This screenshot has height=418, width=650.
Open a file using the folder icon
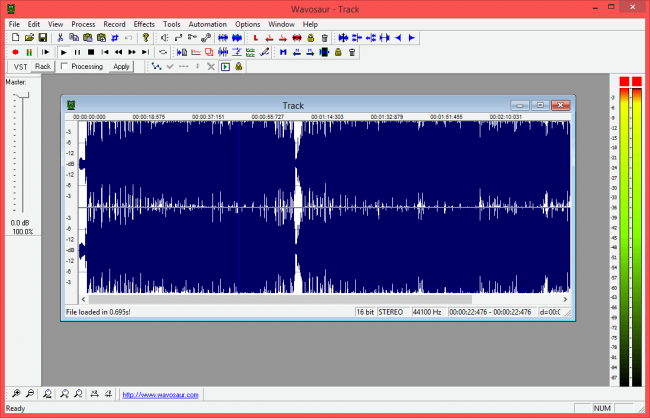click(x=29, y=38)
